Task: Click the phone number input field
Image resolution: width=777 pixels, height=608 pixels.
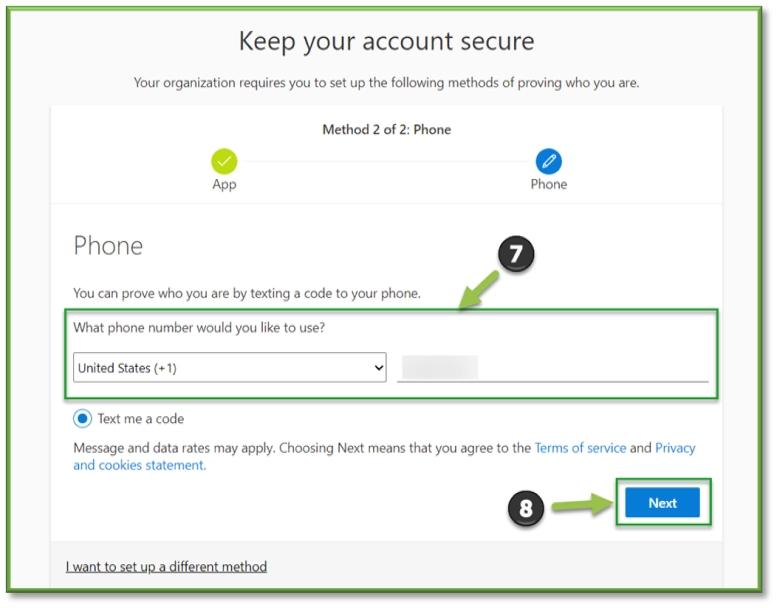Action: (x=553, y=368)
